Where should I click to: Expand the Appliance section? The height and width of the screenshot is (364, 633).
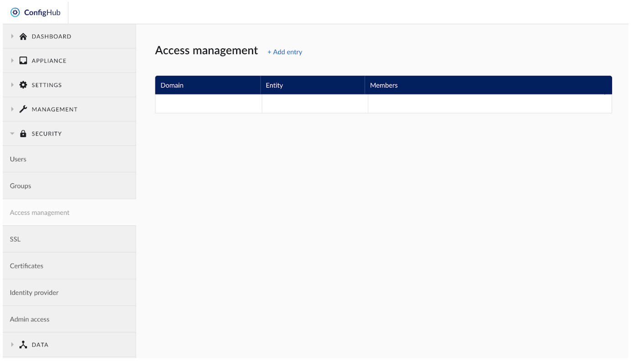(12, 60)
